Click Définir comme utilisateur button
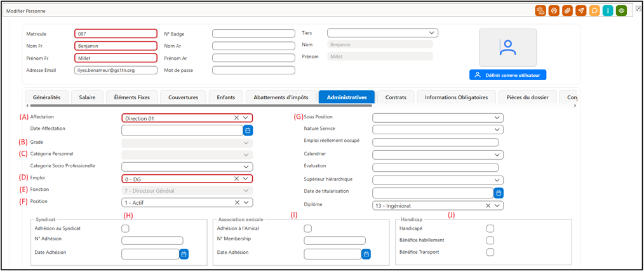644x271 pixels. click(x=507, y=75)
